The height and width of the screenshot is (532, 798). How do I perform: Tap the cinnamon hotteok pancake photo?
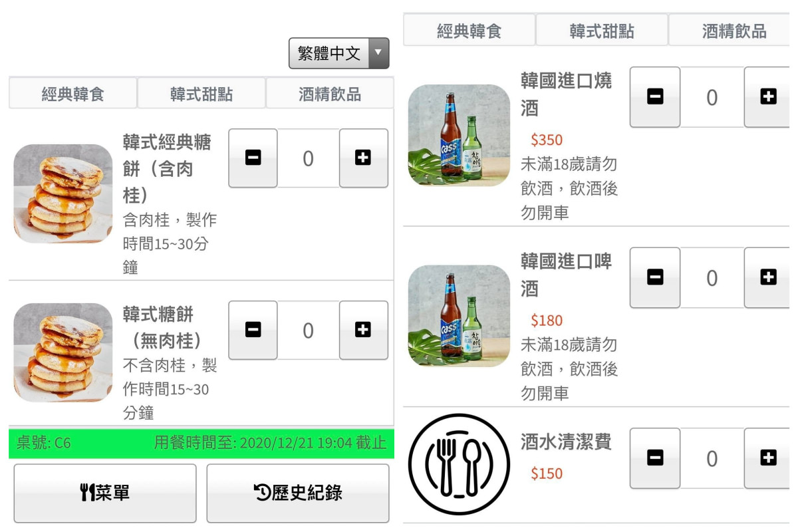coord(63,194)
